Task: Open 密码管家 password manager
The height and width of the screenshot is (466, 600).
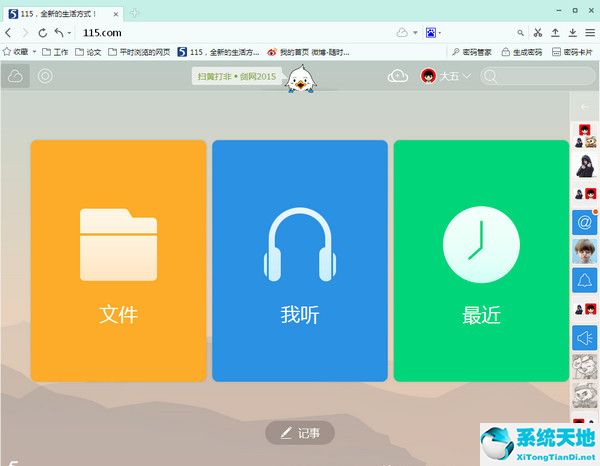Action: [471, 52]
